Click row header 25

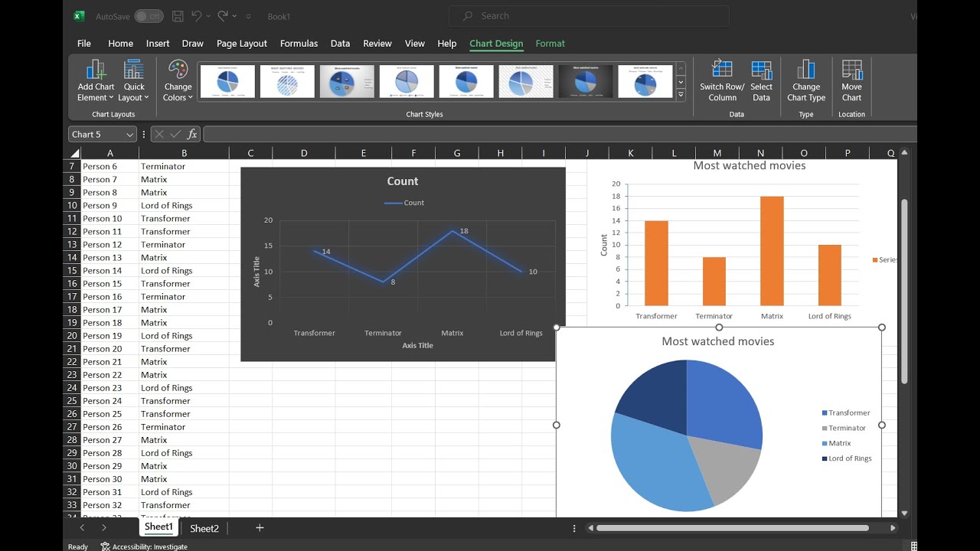(73, 401)
